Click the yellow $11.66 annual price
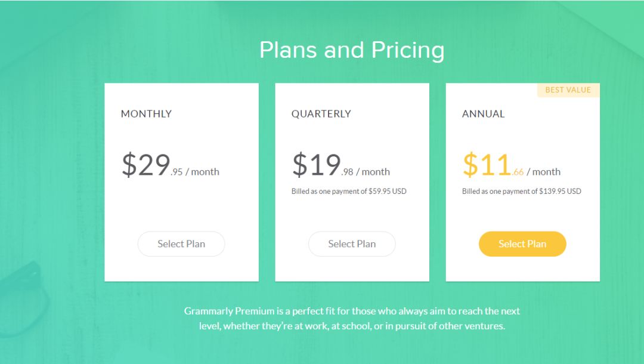 (x=487, y=165)
